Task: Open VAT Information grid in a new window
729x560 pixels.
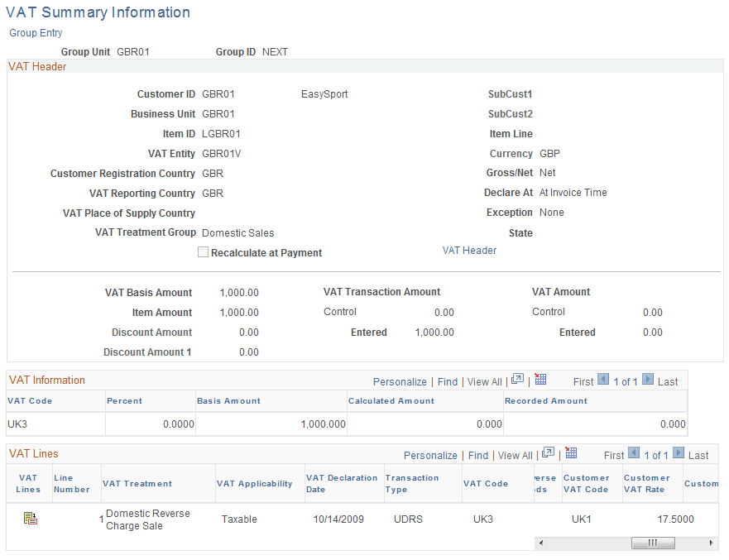Action: click(517, 381)
